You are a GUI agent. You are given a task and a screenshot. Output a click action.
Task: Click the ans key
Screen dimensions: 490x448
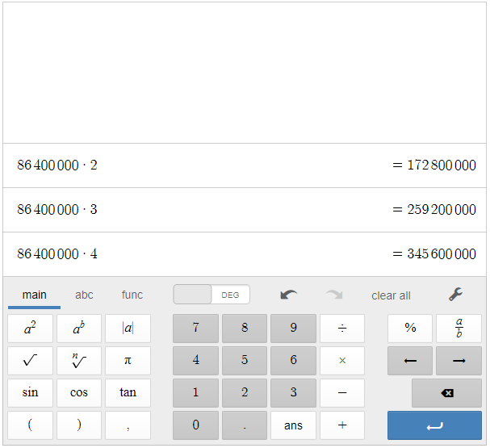click(293, 425)
